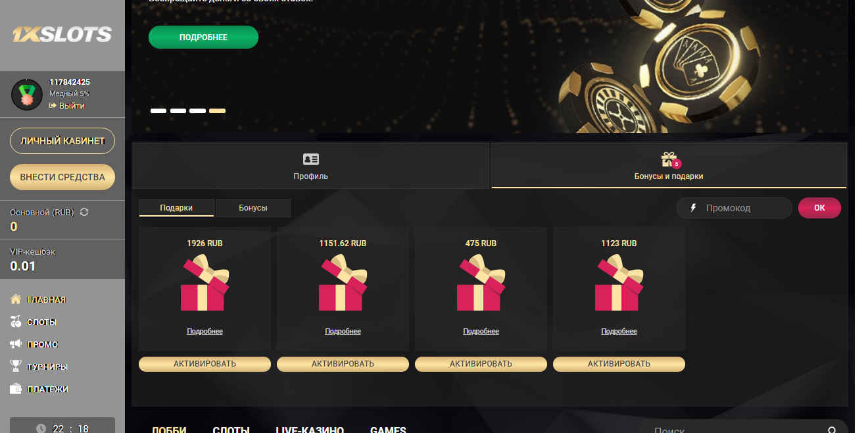Click the green Подробнее banner button
This screenshot has height=433, width=868.
[x=203, y=38]
